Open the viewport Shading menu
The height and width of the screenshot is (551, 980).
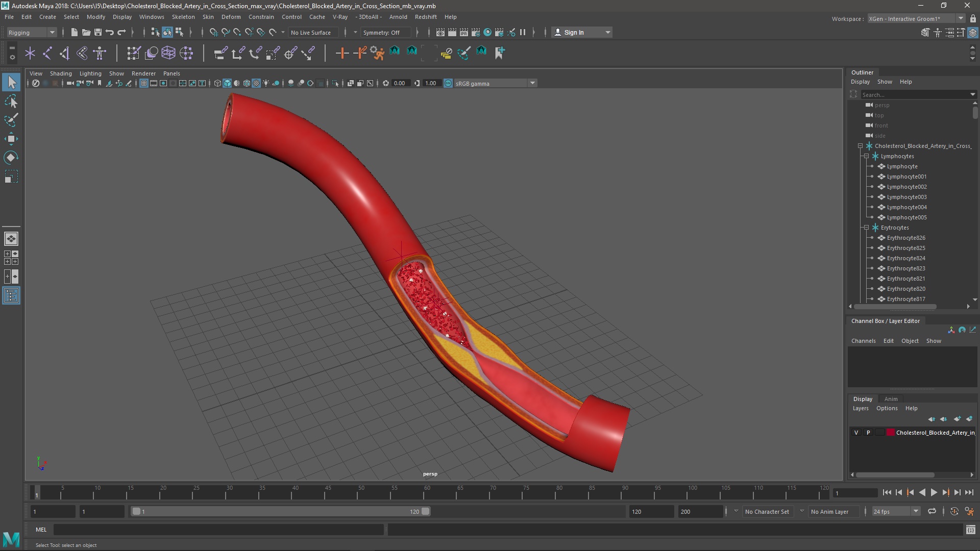pos(61,73)
